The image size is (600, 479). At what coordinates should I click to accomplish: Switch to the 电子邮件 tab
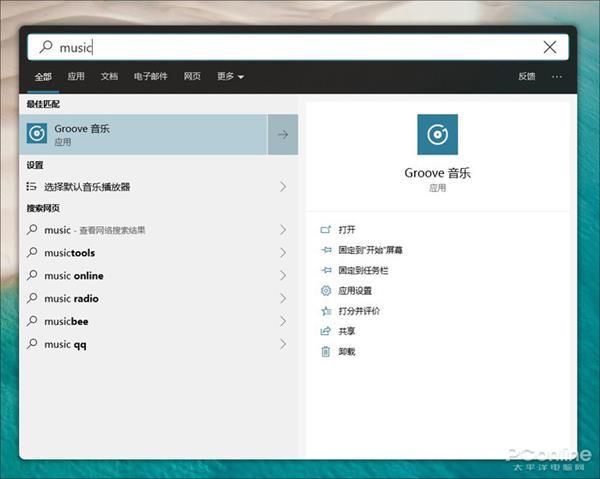click(x=151, y=77)
